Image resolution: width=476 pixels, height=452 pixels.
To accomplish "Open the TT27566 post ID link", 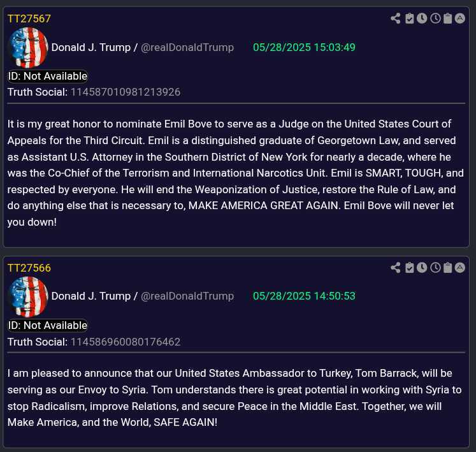I will click(x=29, y=268).
